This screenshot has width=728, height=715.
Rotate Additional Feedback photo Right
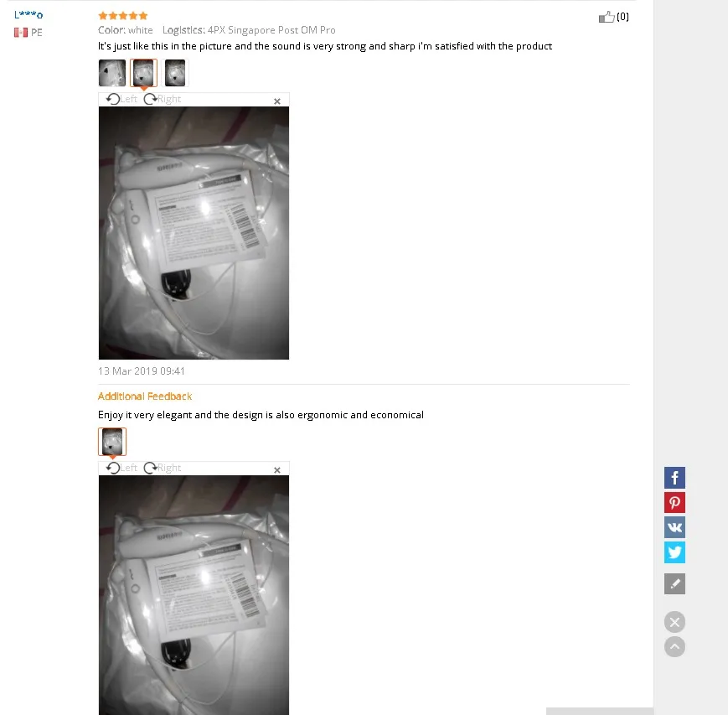[x=163, y=468]
